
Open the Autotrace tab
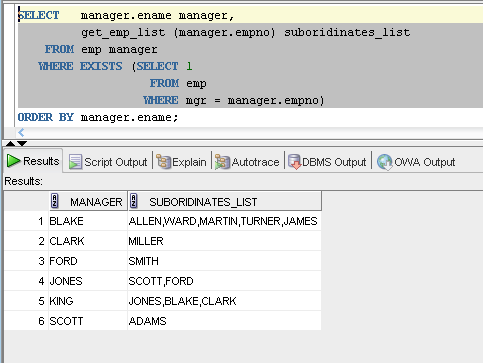coord(247,162)
